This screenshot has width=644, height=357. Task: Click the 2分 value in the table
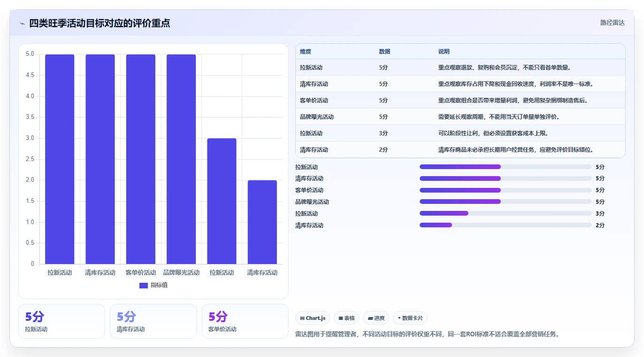point(383,150)
